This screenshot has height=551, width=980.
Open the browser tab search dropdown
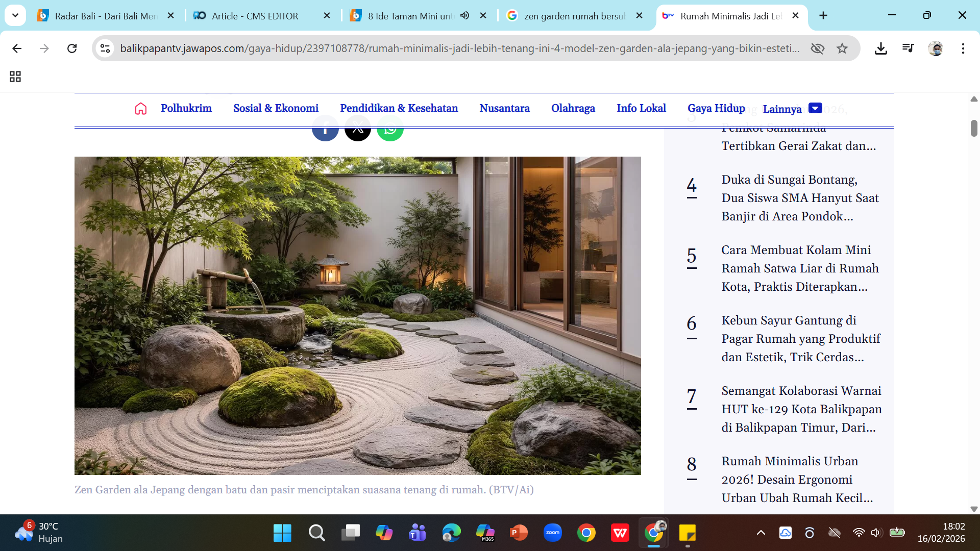(15, 15)
